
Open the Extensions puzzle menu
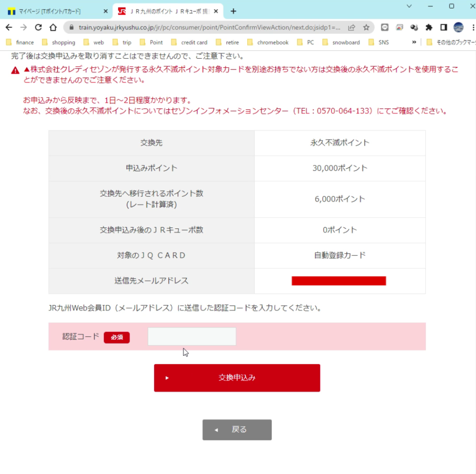pos(429,27)
